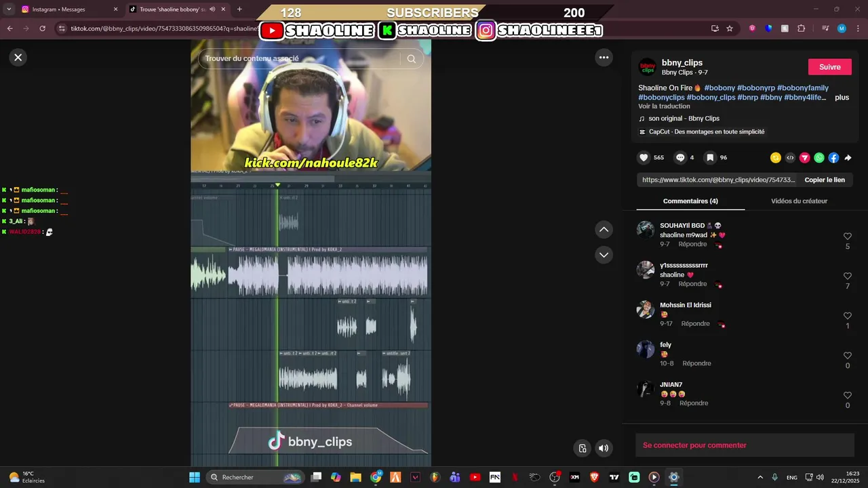Open the embed code icon
Image resolution: width=868 pixels, height=488 pixels.
(x=790, y=158)
